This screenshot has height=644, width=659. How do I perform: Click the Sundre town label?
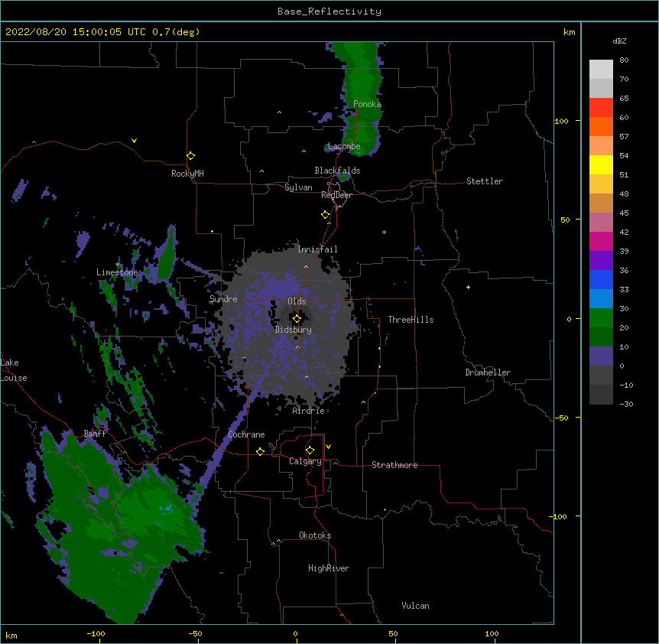click(223, 299)
